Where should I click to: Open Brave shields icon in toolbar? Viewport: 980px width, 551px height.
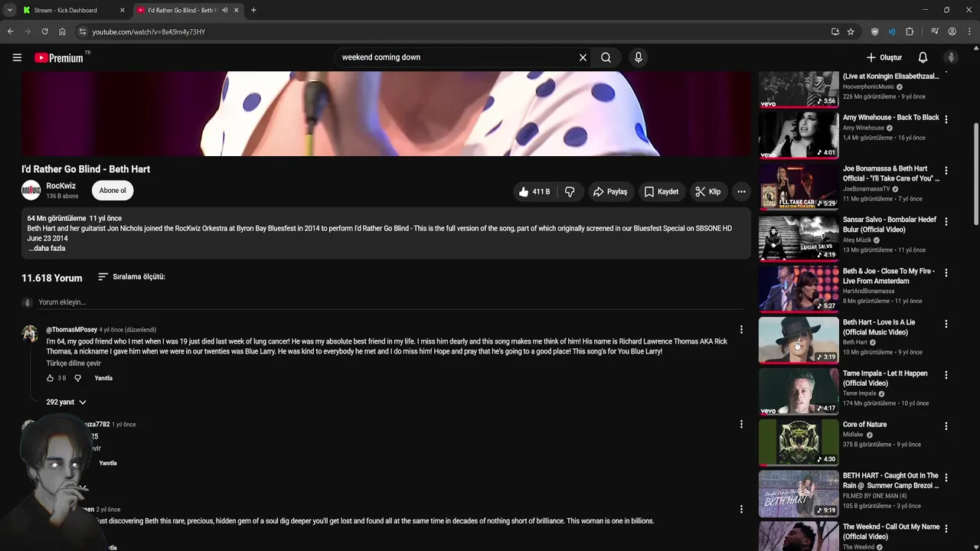pyautogui.click(x=874, y=31)
